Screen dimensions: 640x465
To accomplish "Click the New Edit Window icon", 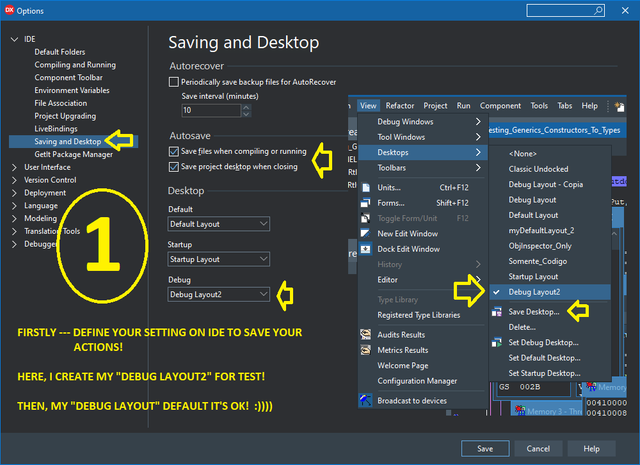I will [x=365, y=234].
